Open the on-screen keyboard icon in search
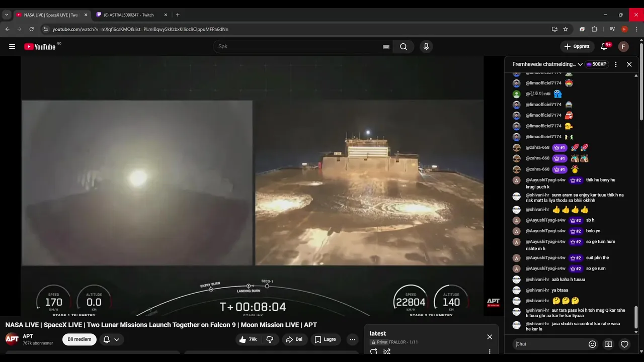 click(x=386, y=47)
